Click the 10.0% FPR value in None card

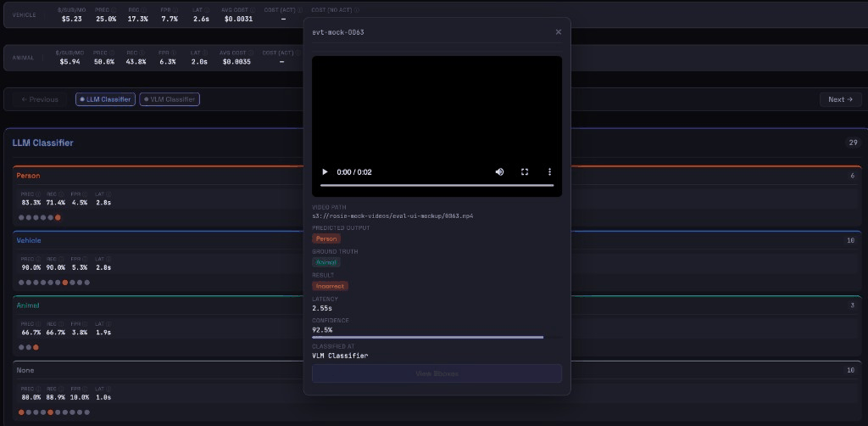pos(80,398)
